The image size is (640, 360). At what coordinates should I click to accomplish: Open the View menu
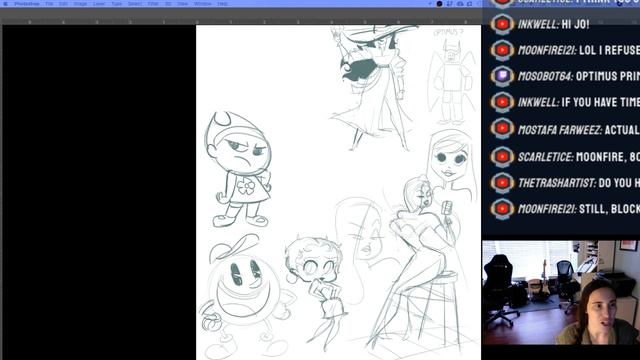tap(182, 4)
